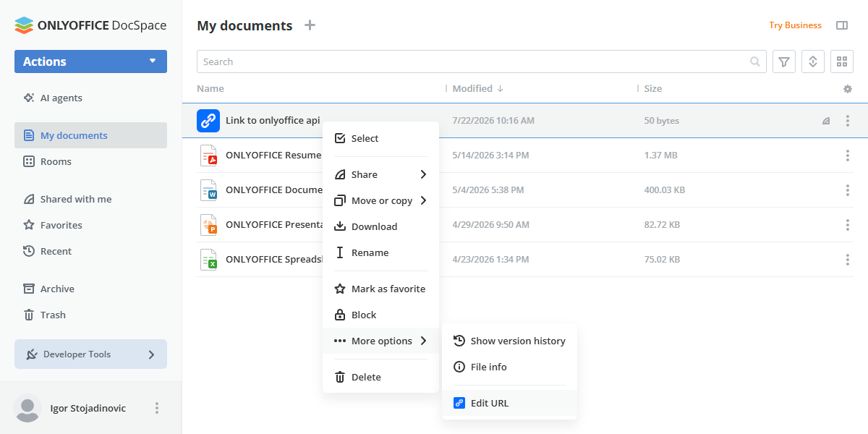Expand the Actions dropdown
Image resolution: width=868 pixels, height=434 pixels.
90,61
